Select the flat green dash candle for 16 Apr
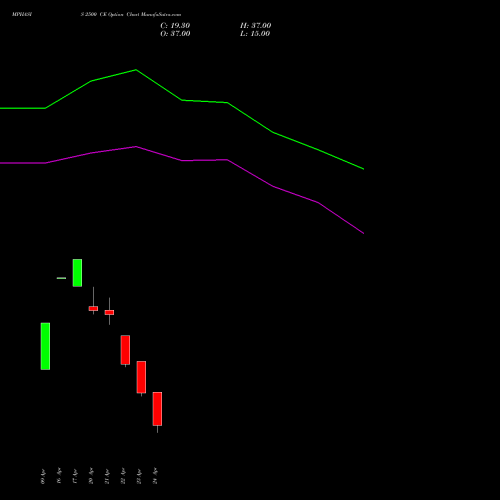500x500 pixels. [x=61, y=278]
